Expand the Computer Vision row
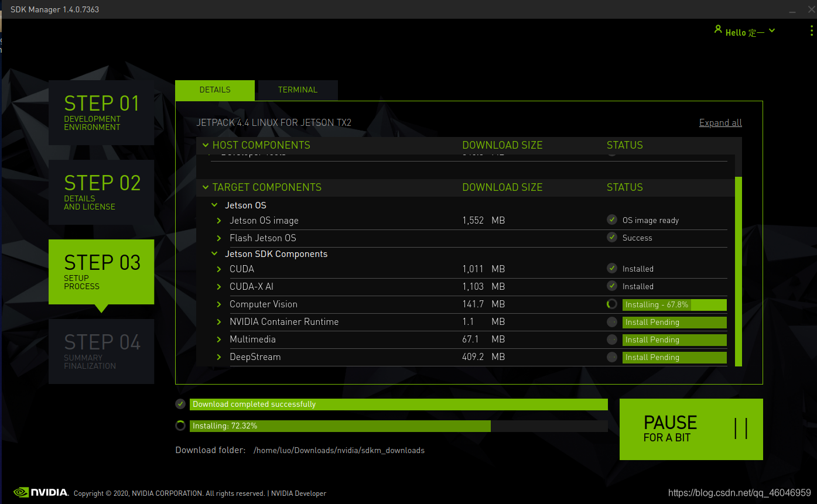 point(219,304)
